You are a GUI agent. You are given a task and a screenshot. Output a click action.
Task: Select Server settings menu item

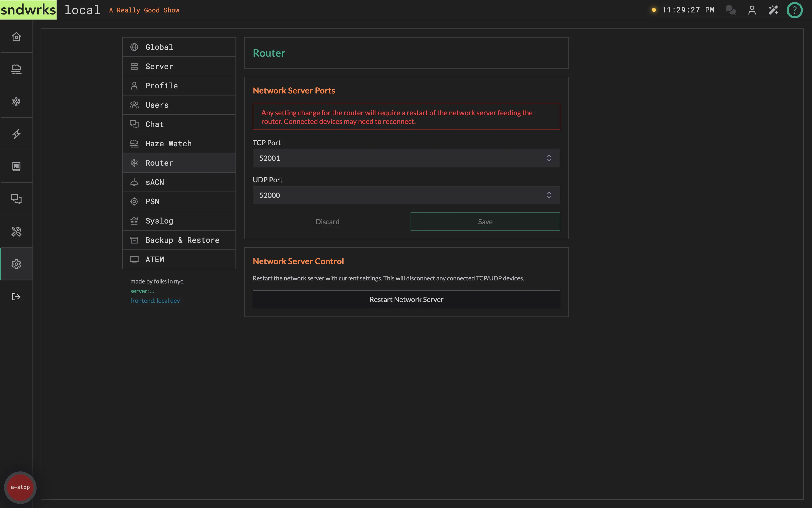tap(179, 66)
